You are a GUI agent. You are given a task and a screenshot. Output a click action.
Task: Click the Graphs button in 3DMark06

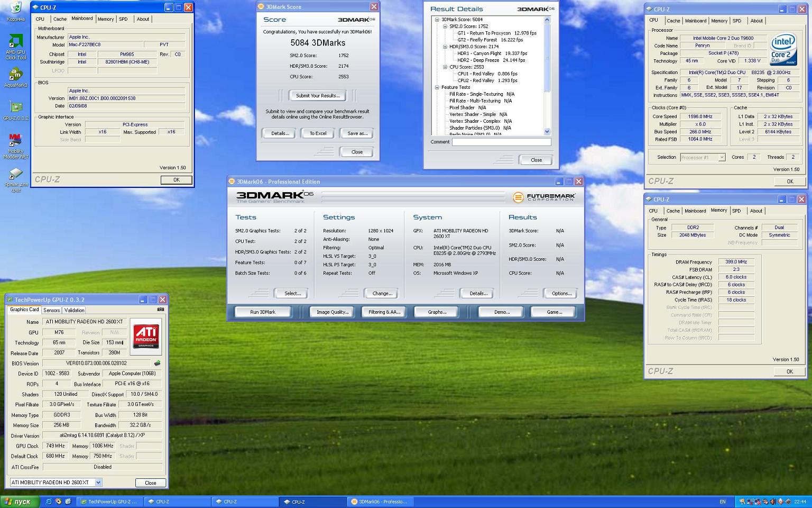[x=437, y=312]
